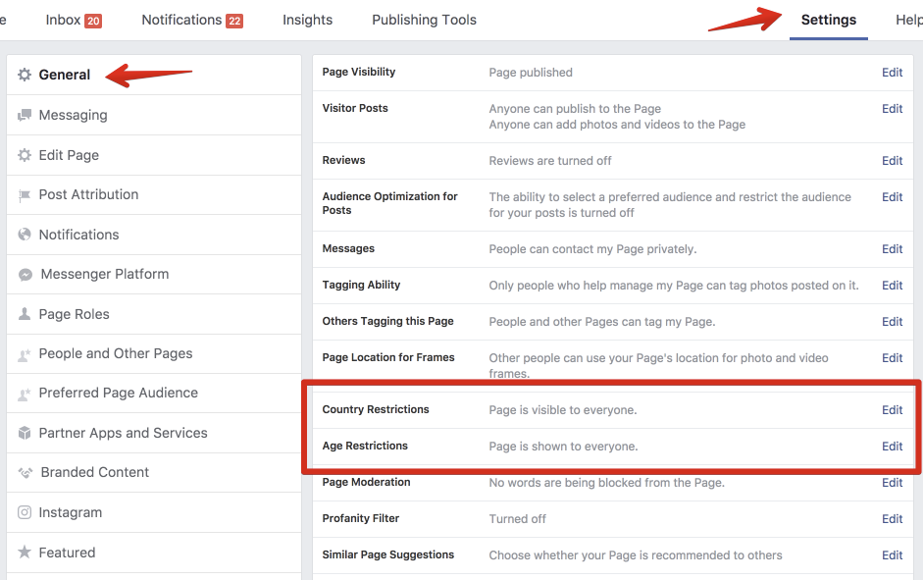
Task: Click the Post Attribution flag icon
Action: pyautogui.click(x=25, y=195)
